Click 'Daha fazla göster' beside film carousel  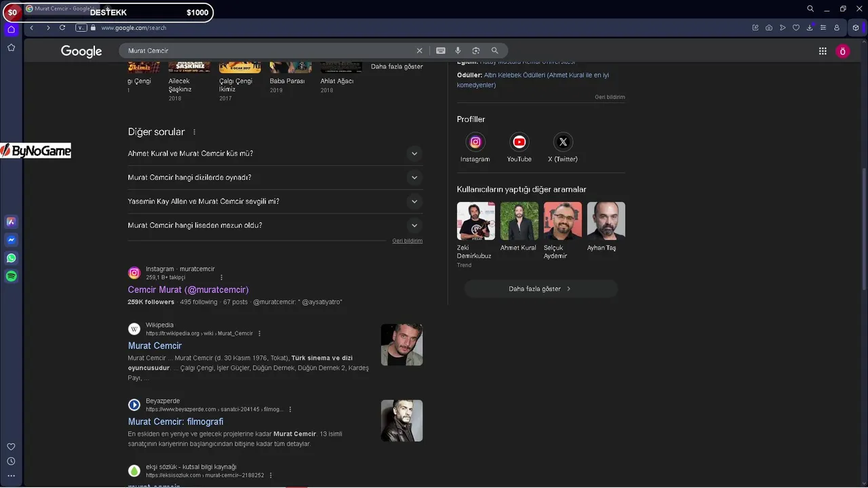tap(397, 66)
